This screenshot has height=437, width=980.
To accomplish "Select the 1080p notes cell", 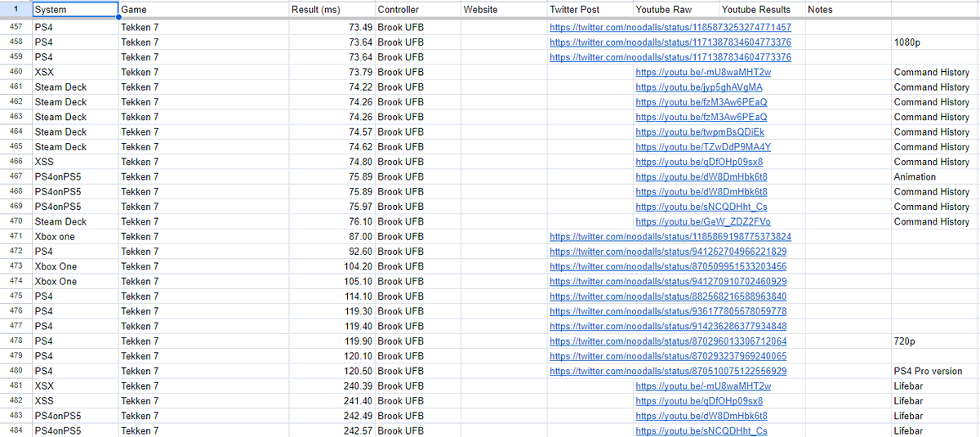I will pyautogui.click(x=935, y=42).
